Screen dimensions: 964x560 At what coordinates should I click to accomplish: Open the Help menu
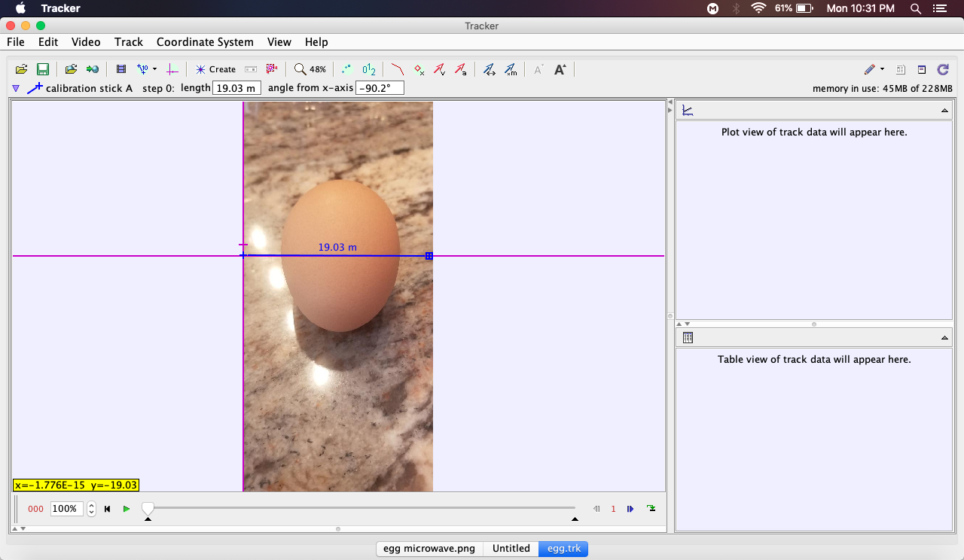316,42
